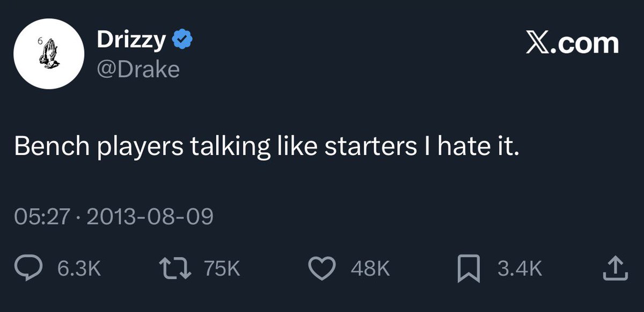The image size is (644, 312).
Task: Open the Drizzy display name
Action: (132, 41)
